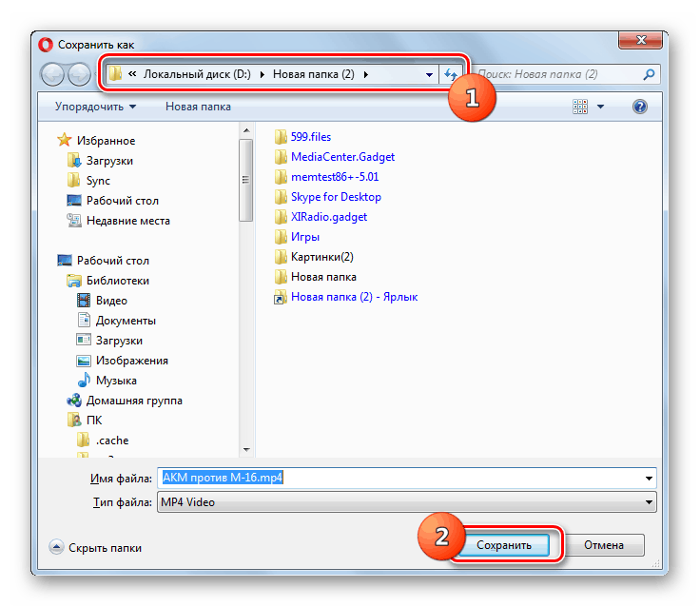The image size is (700, 607).
Task: Click the Новая папка toolbar button
Action: coord(198,107)
